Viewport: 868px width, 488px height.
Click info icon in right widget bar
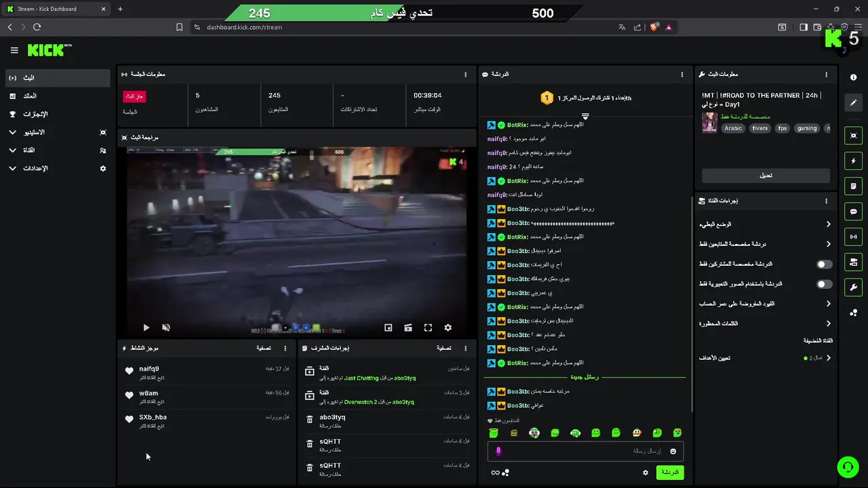[x=853, y=78]
